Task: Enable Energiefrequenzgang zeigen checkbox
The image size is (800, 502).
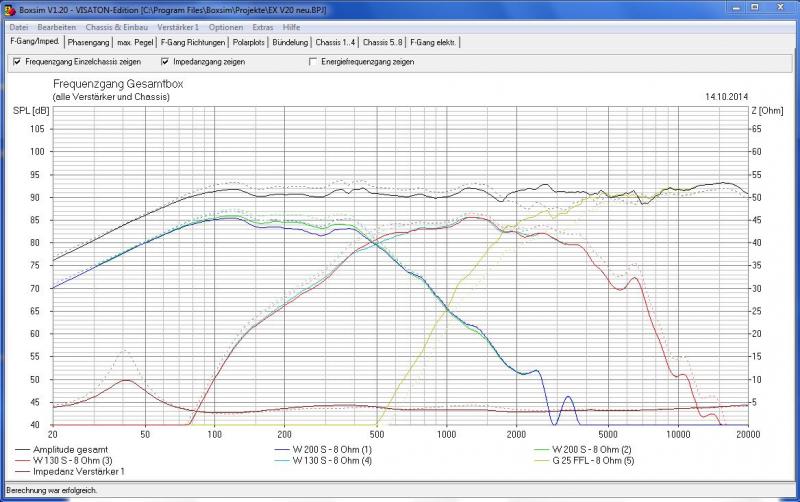Action: point(313,62)
